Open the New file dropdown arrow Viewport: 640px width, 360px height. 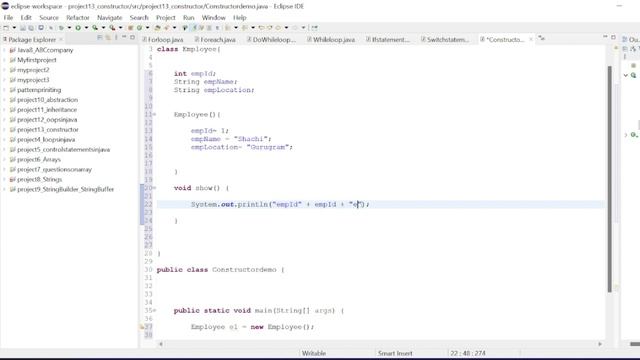pos(14,28)
